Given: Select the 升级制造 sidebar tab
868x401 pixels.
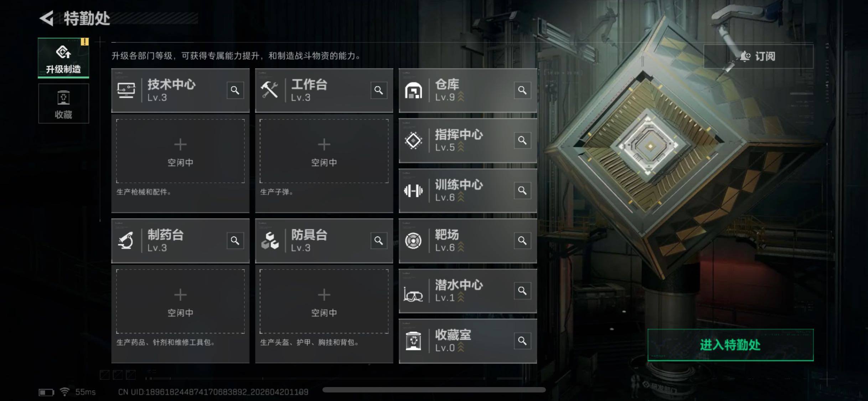Looking at the screenshot, I should point(63,58).
